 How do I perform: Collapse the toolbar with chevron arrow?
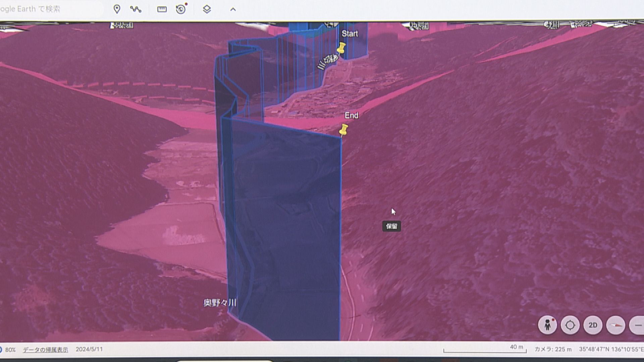(233, 9)
